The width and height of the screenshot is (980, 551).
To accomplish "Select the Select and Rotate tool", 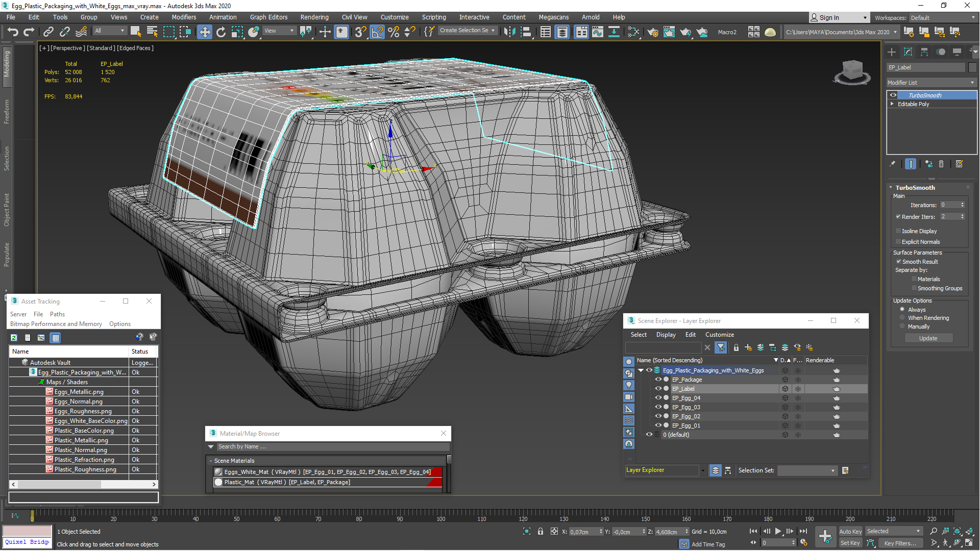I will (x=220, y=32).
